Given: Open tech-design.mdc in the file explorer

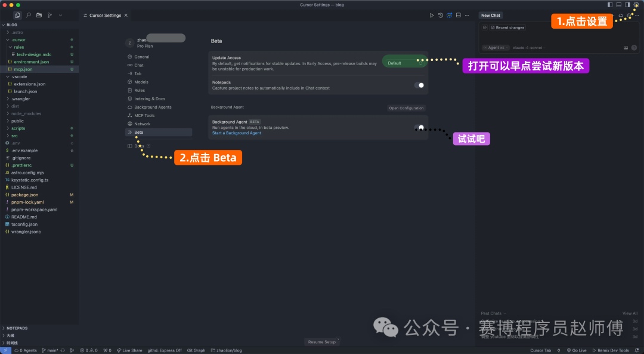Looking at the screenshot, I should [39, 55].
